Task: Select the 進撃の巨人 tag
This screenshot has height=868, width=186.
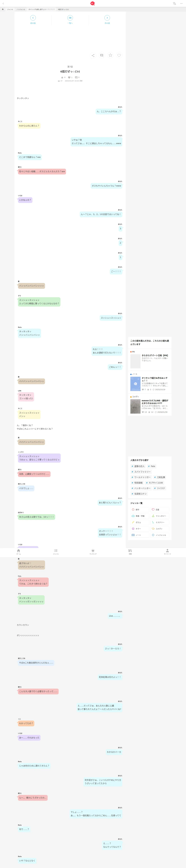Action: click(x=138, y=466)
